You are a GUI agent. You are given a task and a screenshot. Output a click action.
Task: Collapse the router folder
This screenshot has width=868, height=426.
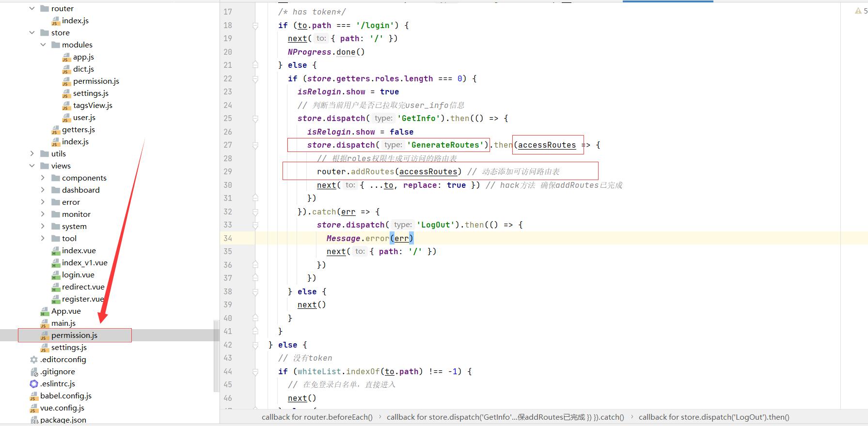(x=32, y=8)
